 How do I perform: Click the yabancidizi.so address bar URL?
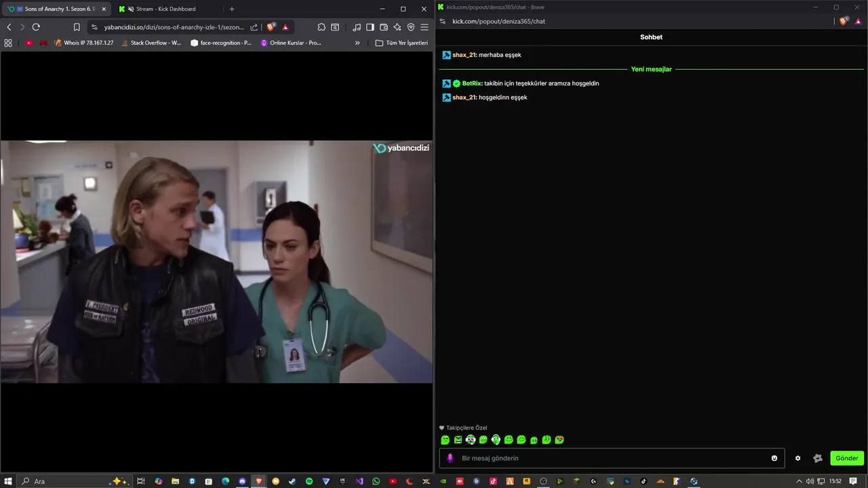click(x=174, y=27)
